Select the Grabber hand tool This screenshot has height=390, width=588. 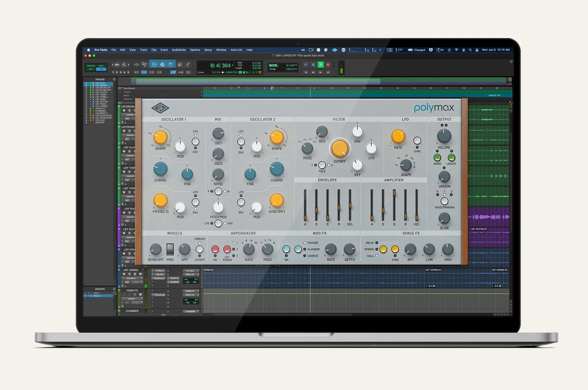(170, 64)
